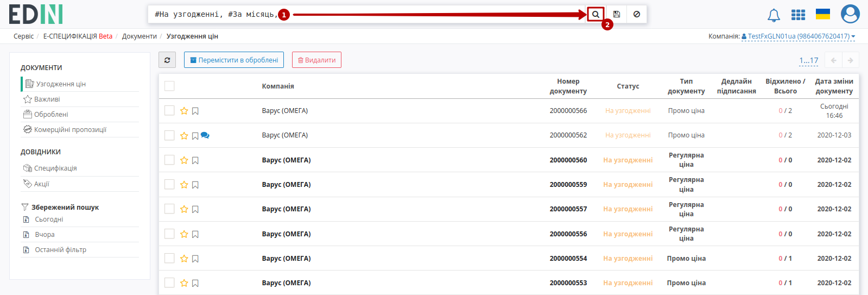
Task: Open the user profile avatar
Action: 850,14
